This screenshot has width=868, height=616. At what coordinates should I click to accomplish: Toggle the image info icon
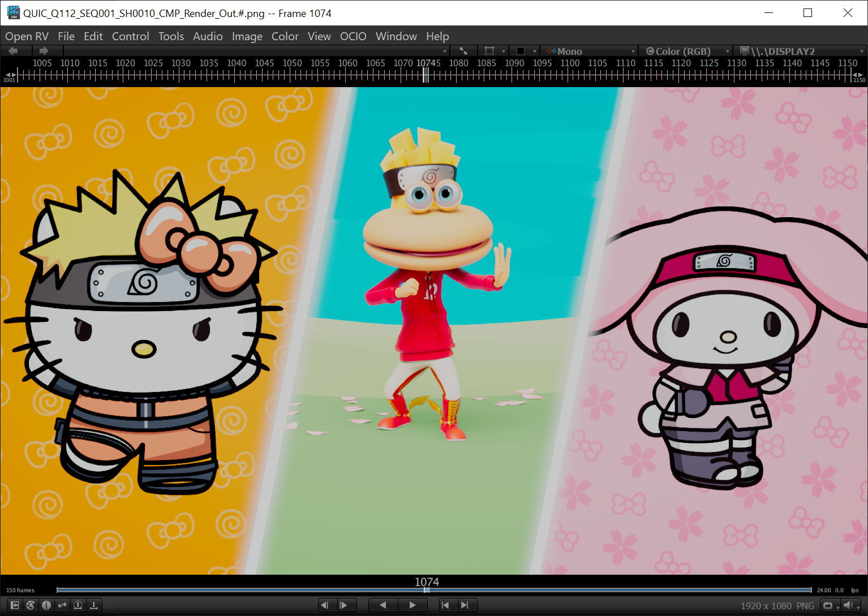[x=46, y=605]
